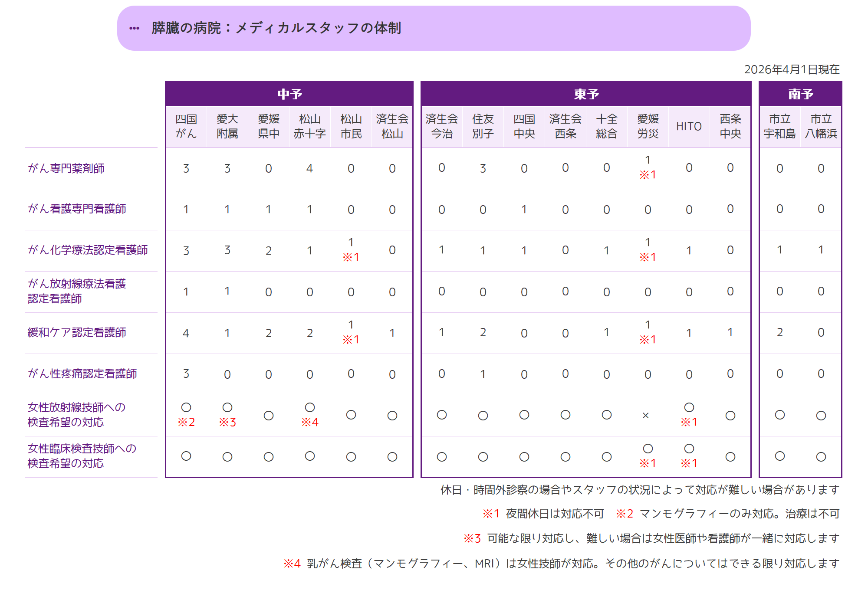This screenshot has height=590, width=868.
Task: Click the 3 for 四国がん in がん性疼痛認定看護師 row
Action: (186, 374)
